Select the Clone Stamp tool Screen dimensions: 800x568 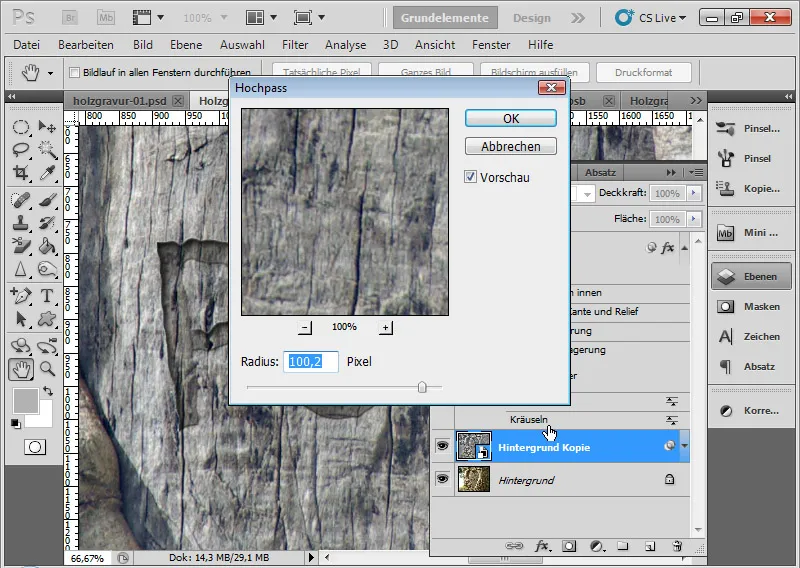(x=20, y=223)
